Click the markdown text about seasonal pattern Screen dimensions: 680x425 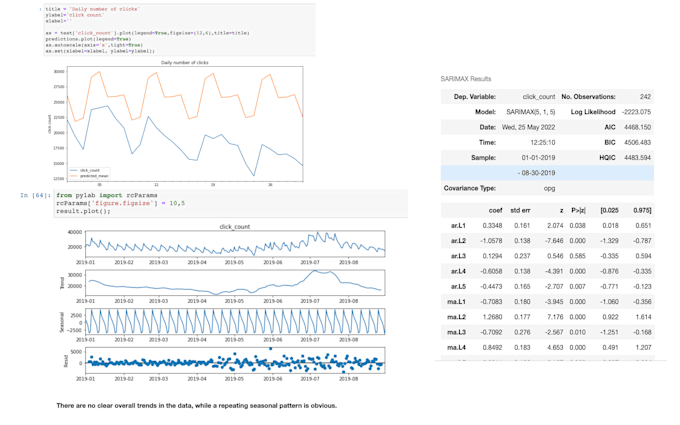coord(197,405)
